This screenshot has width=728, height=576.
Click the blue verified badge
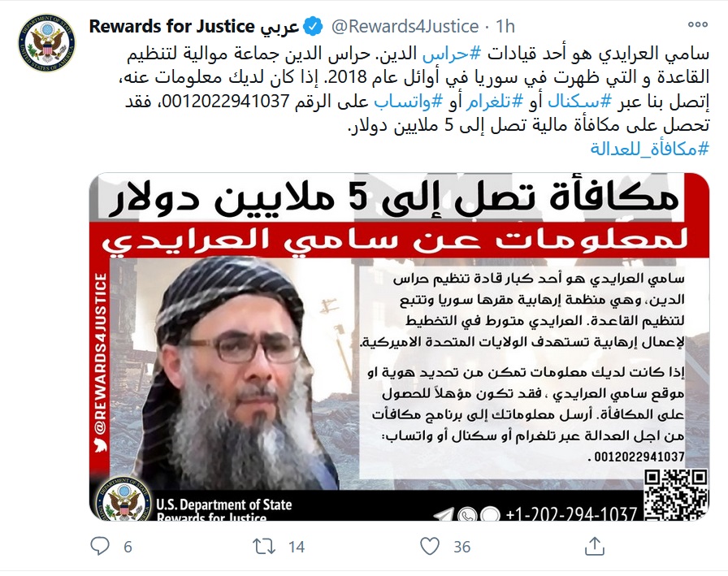[314, 27]
